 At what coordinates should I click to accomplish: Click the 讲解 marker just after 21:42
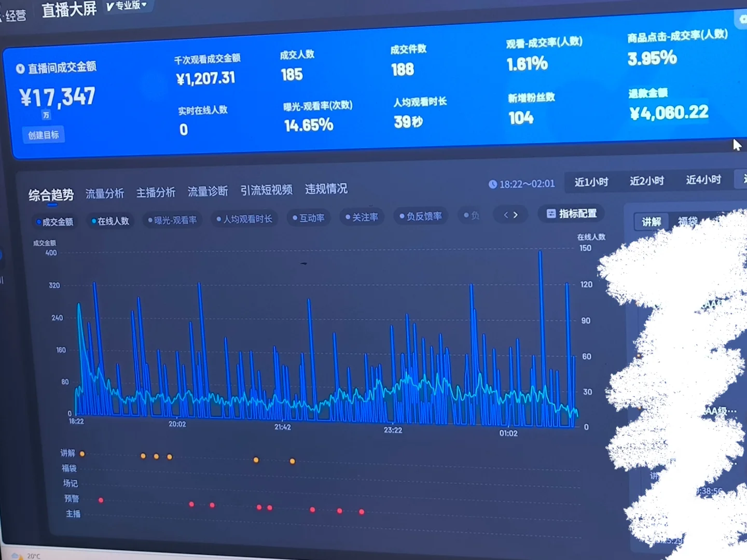293,461
